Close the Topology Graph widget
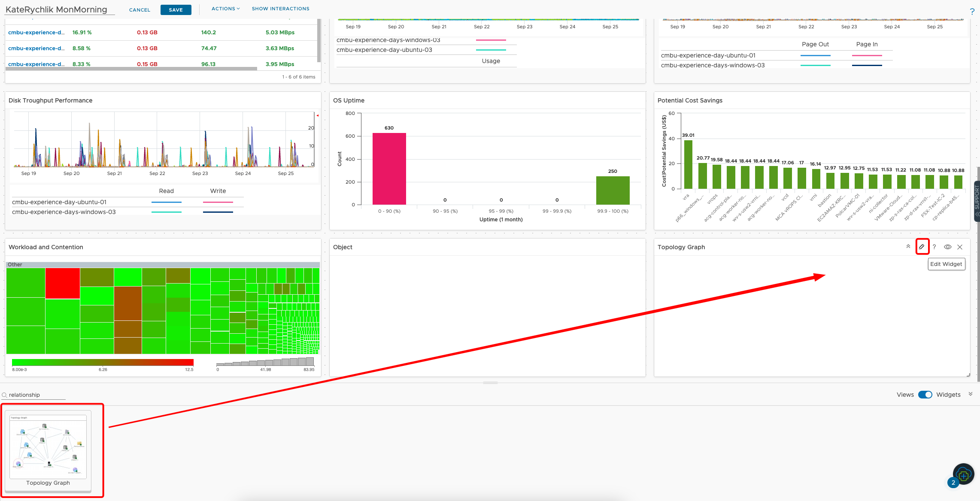 [960, 247]
